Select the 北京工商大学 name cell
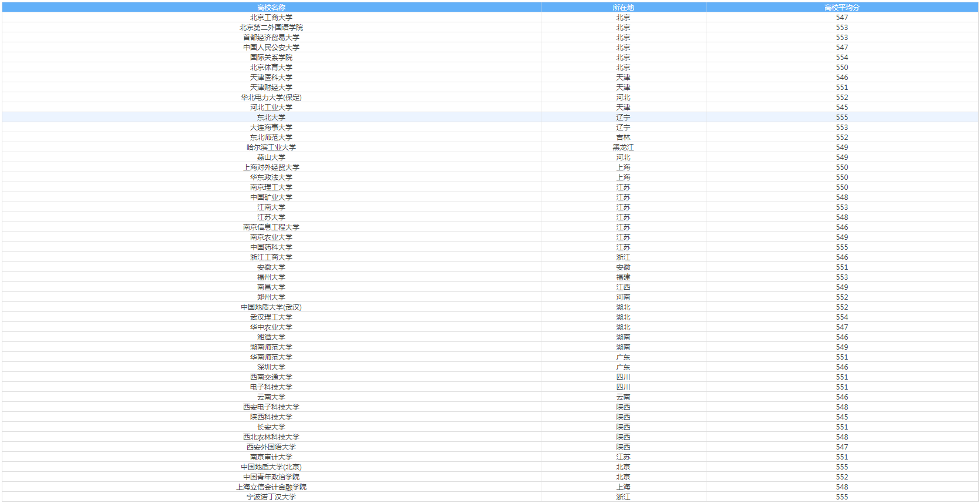980x503 pixels. (271, 18)
